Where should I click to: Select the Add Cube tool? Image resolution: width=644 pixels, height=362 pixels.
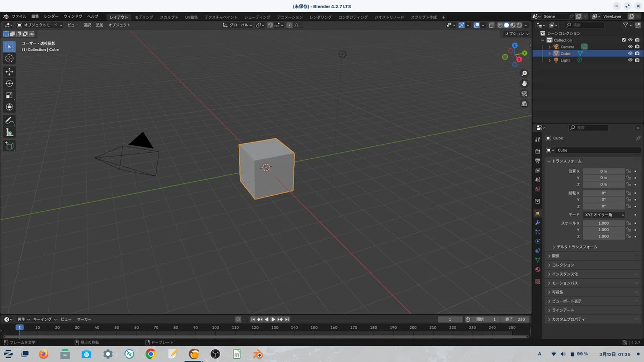(x=9, y=145)
